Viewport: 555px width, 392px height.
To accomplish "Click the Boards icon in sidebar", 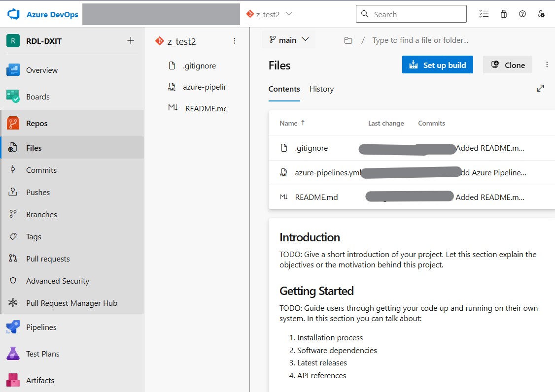I will [x=13, y=97].
